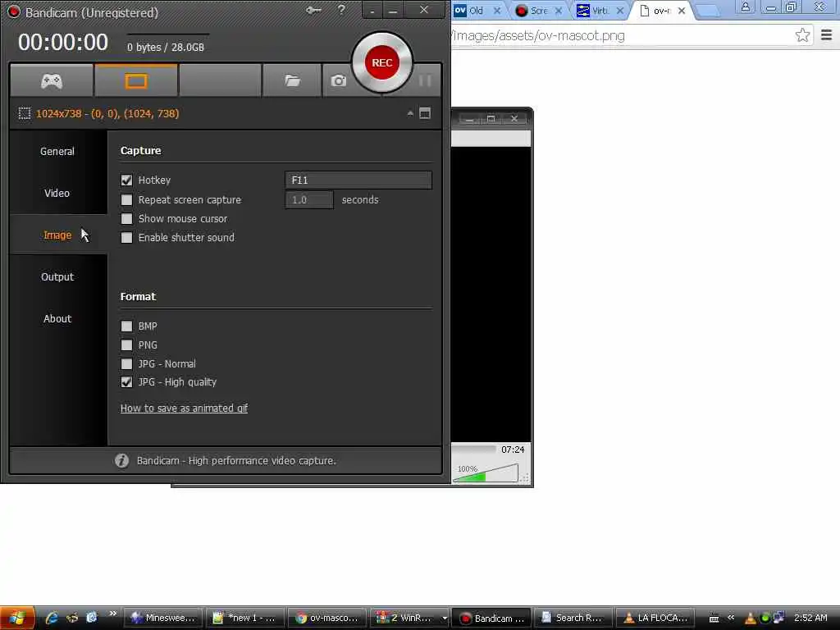Click the pause recording icon
Screen dimensions: 840x630
425,81
